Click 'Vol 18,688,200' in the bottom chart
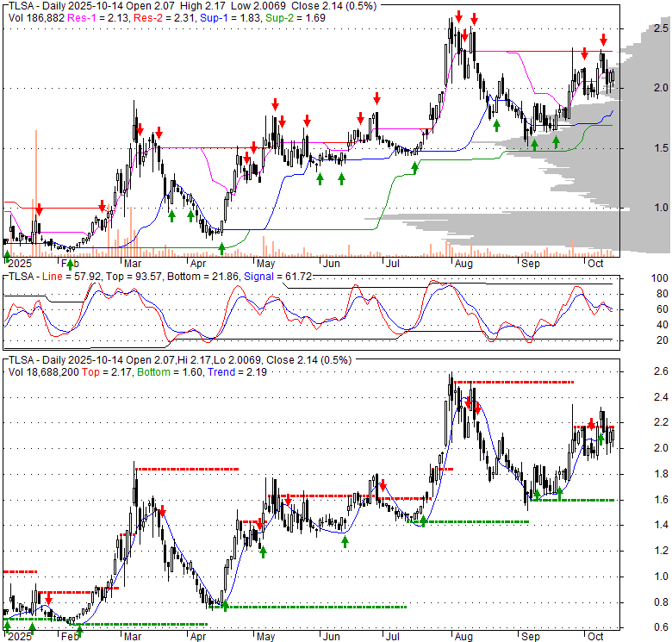 (x=44, y=372)
